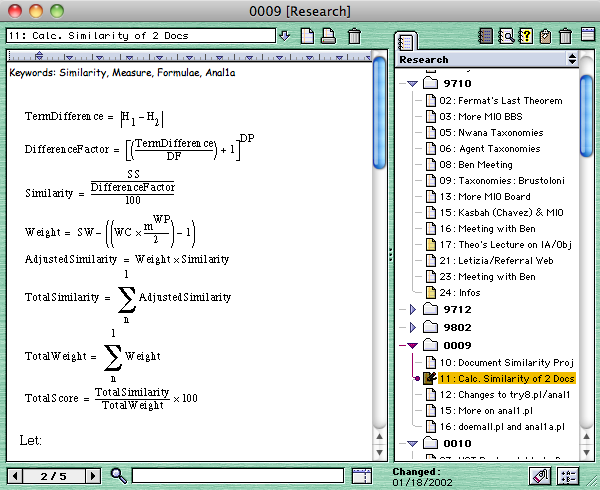Open note 03: More MIO BBS
This screenshot has width=600, height=490.
481,117
